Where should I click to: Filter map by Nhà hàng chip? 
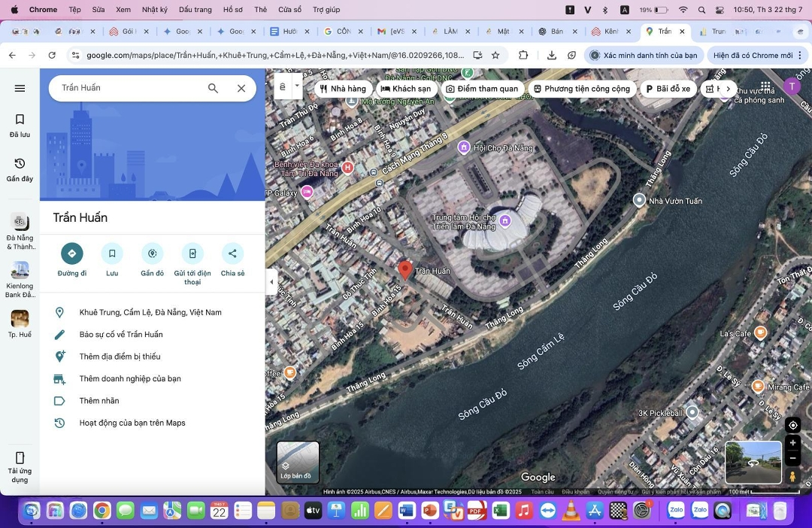coord(343,89)
